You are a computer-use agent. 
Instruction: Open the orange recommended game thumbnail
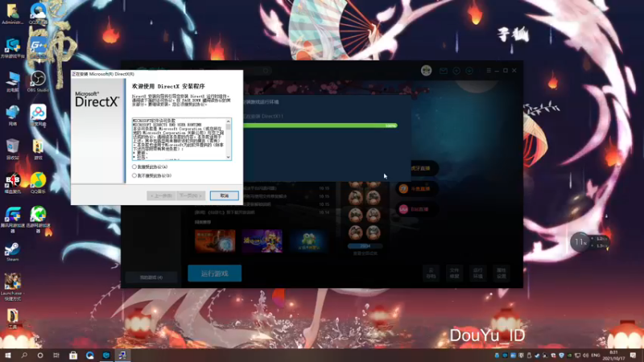click(215, 241)
